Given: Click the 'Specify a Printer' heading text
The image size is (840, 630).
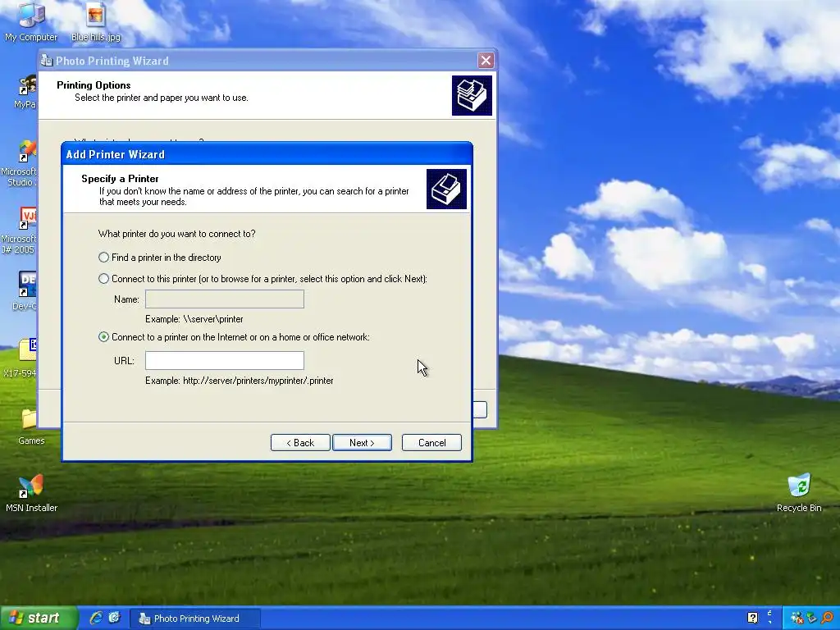Looking at the screenshot, I should click(x=120, y=178).
